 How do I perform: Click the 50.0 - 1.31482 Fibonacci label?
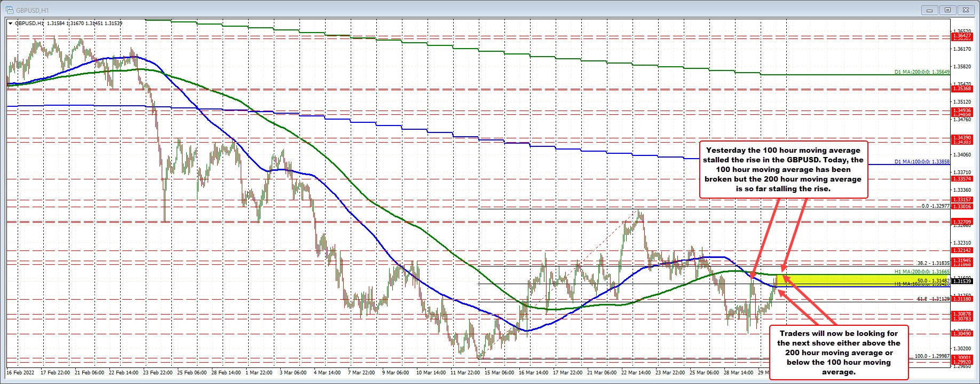pyautogui.click(x=933, y=280)
